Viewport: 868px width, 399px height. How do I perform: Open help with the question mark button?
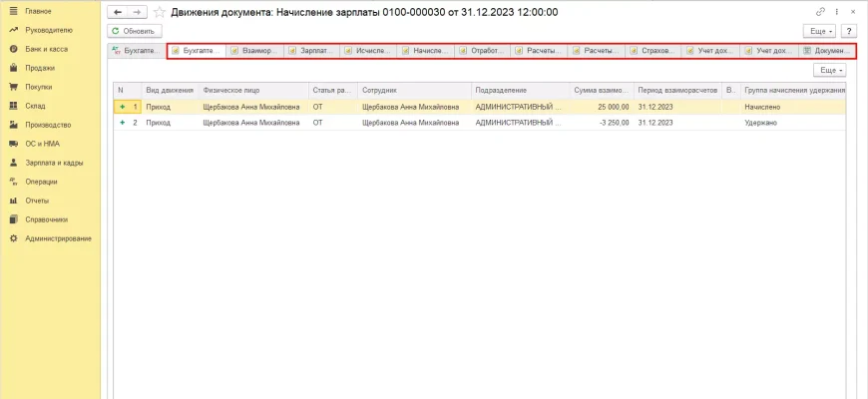tap(850, 31)
